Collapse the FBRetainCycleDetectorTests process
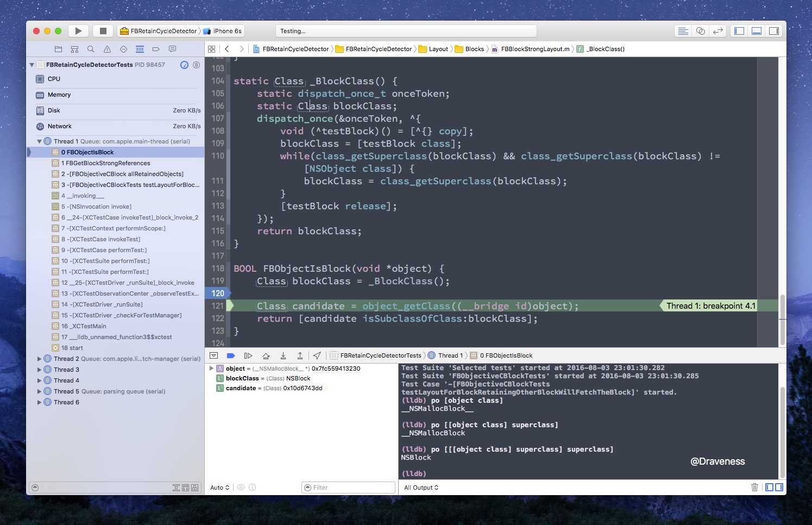This screenshot has height=525, width=812. tap(32, 65)
